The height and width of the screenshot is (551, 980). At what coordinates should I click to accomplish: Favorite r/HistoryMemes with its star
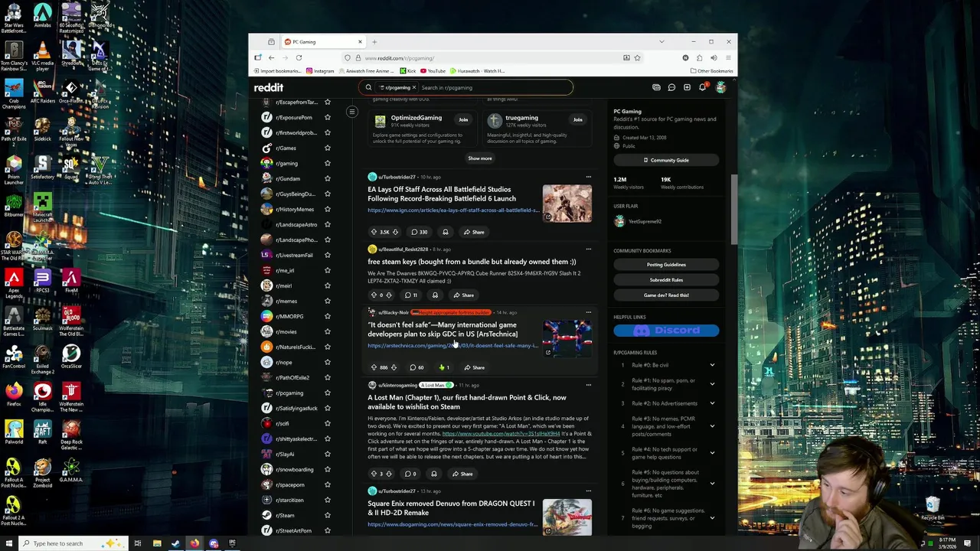pyautogui.click(x=328, y=209)
